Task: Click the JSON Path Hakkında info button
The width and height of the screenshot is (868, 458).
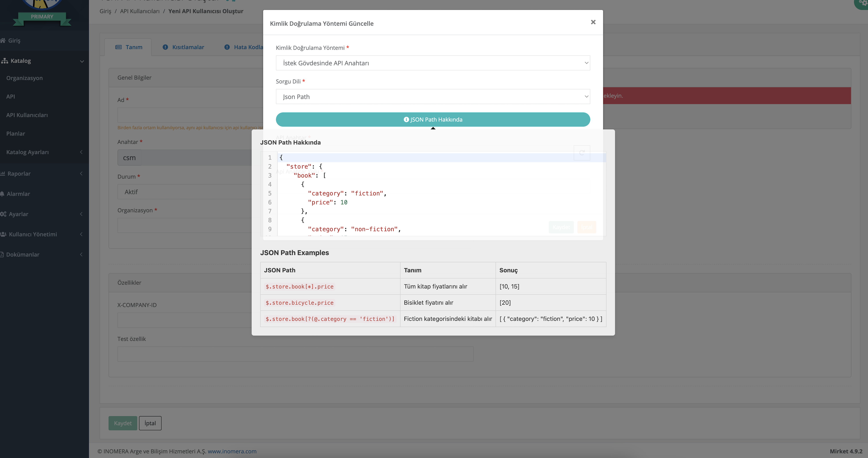Action: pos(433,120)
